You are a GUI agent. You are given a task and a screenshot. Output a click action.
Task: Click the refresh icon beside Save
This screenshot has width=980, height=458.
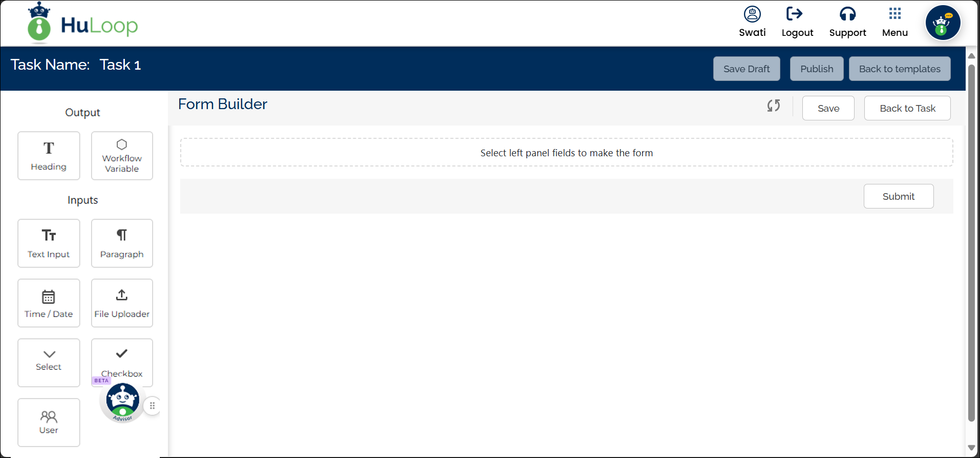(773, 106)
